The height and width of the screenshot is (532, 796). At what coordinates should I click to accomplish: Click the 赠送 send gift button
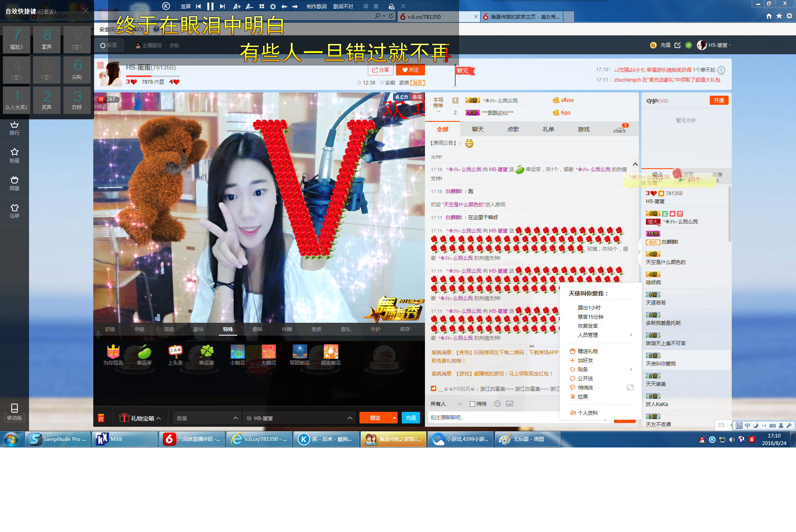(x=375, y=418)
